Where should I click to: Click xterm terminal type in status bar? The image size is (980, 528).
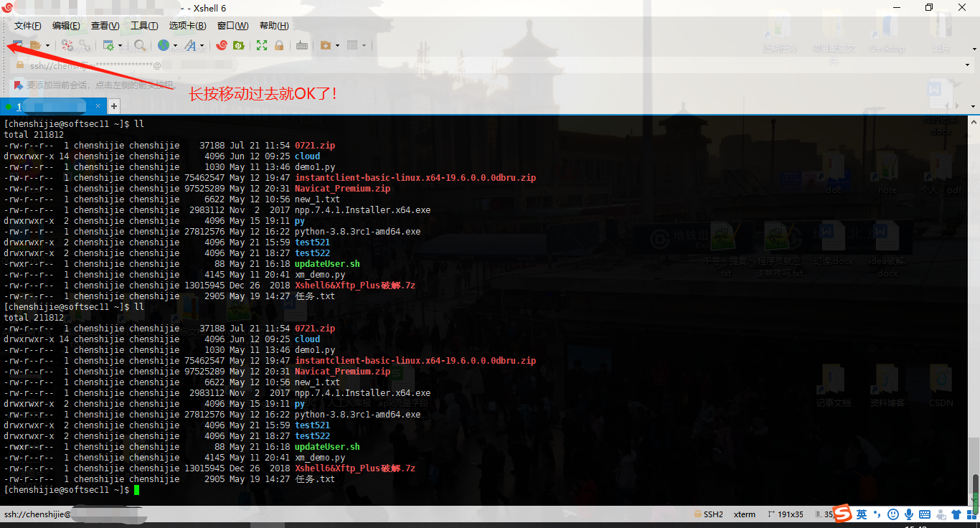[745, 514]
